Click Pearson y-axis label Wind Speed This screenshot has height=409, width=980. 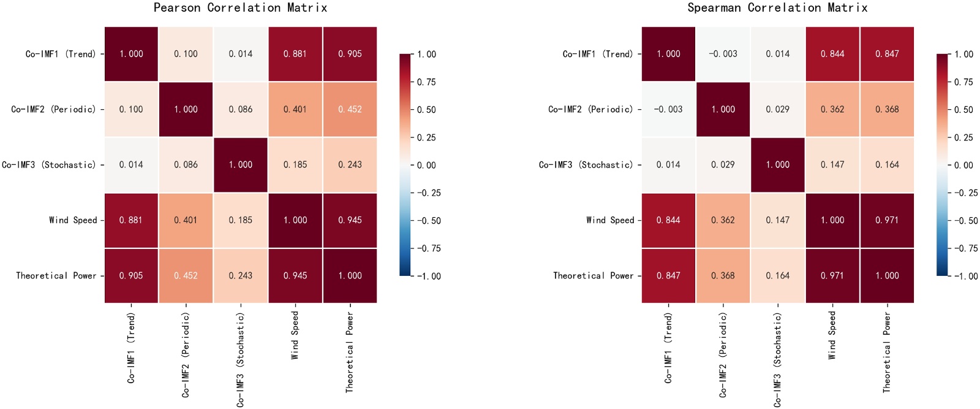tap(73, 220)
